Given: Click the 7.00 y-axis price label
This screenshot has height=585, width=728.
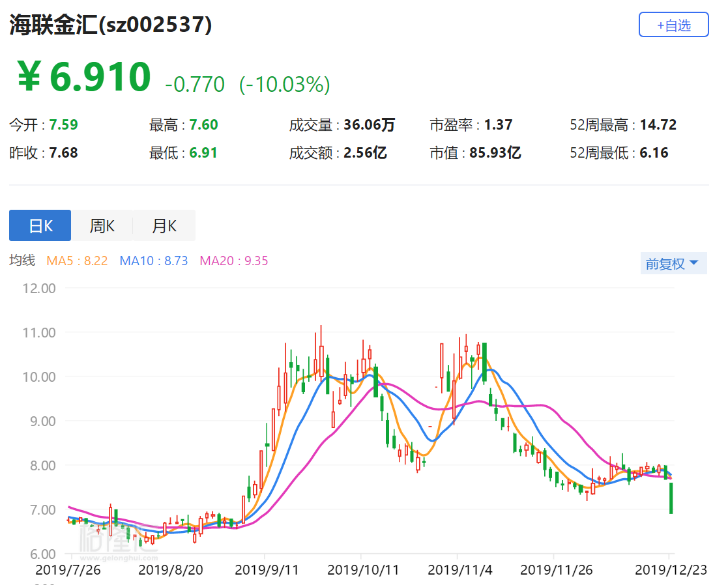Looking at the screenshot, I should pos(43,510).
